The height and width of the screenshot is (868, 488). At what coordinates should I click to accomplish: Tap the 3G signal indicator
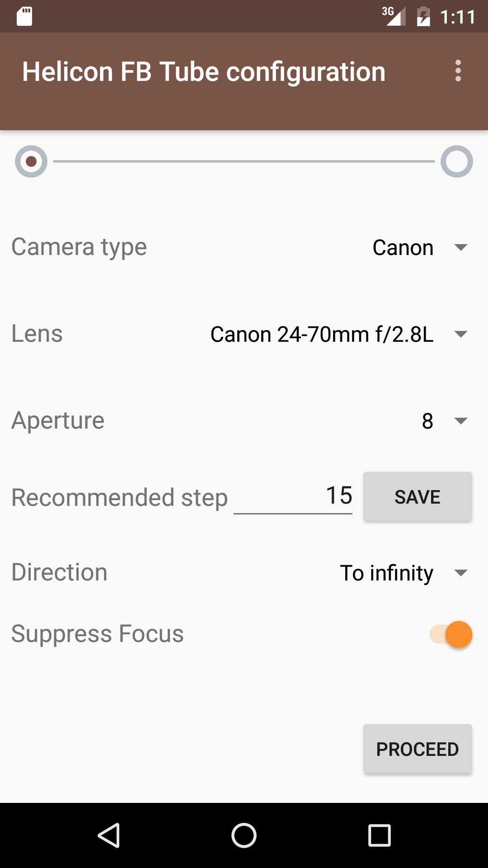pos(393,17)
